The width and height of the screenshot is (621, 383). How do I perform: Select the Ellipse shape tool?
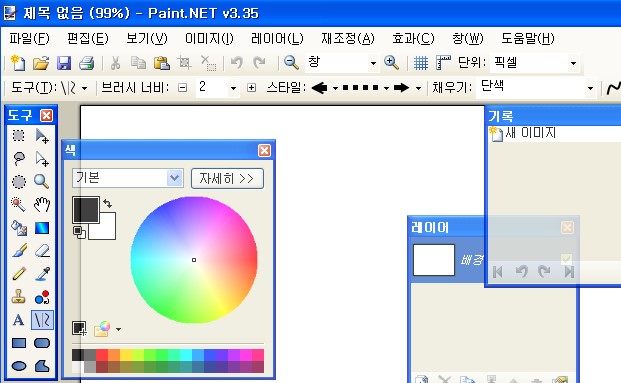coord(19,366)
